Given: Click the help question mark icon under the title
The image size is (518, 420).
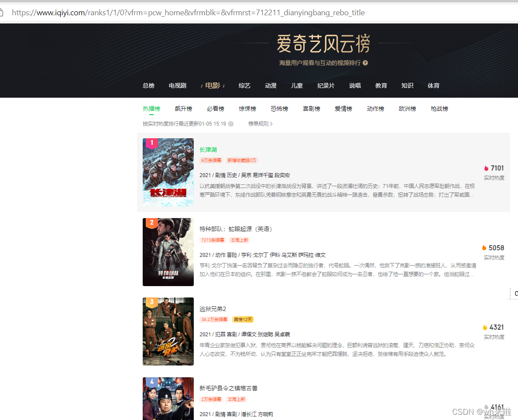Looking at the screenshot, I should tap(365, 63).
